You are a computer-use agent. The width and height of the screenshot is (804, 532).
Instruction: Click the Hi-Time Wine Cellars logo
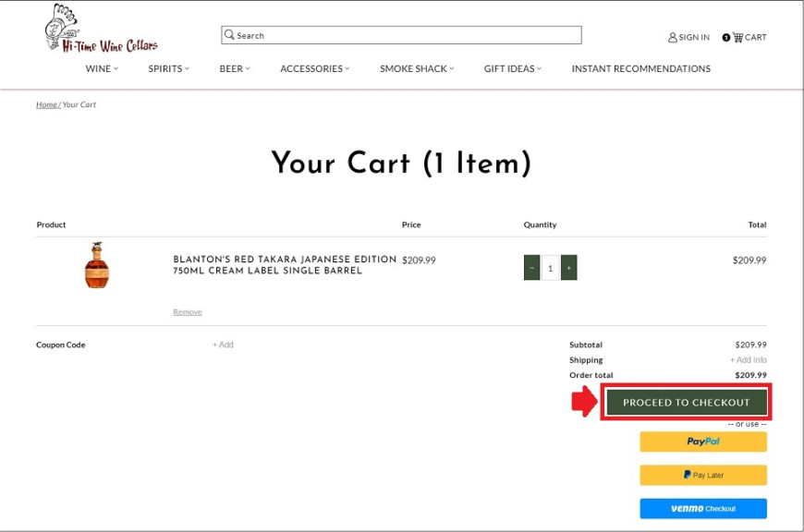pyautogui.click(x=101, y=29)
